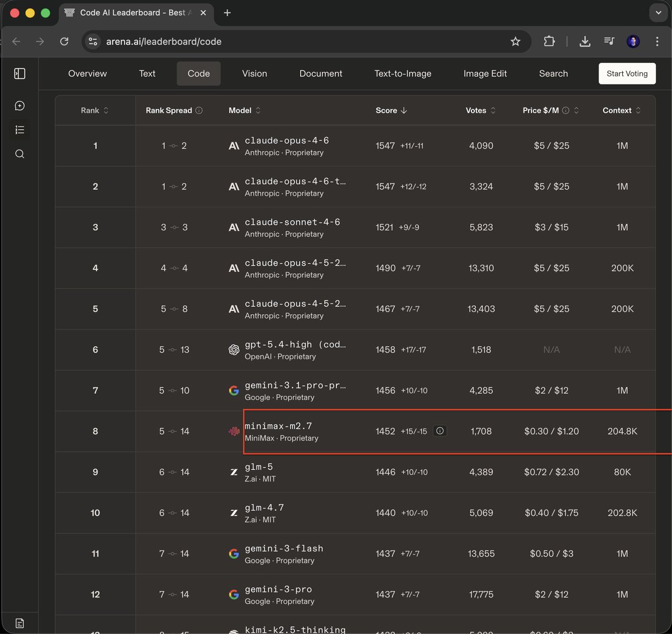Click the Google logo beside gemini-3.1-pro
The image size is (672, 634).
[234, 391]
